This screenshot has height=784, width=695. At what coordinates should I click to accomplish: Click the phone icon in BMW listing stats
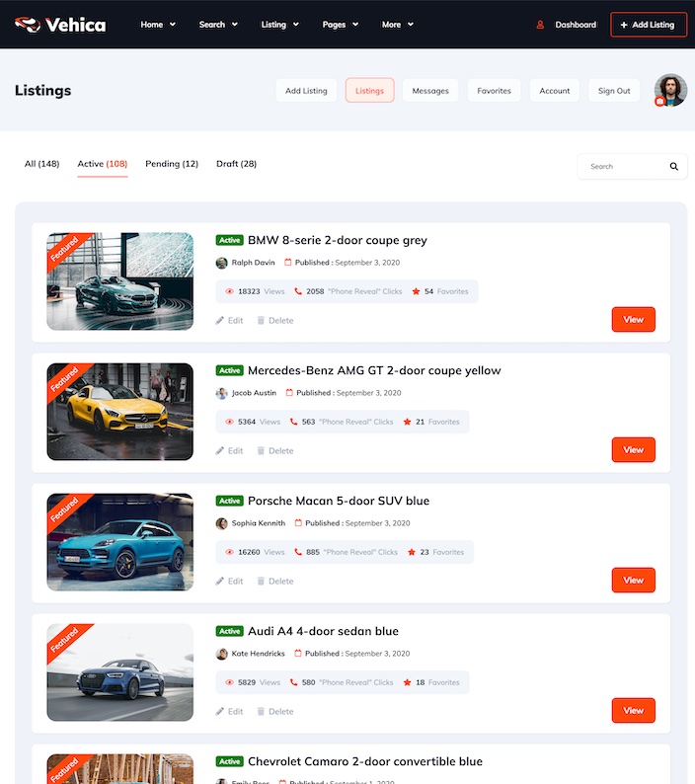pyautogui.click(x=298, y=291)
